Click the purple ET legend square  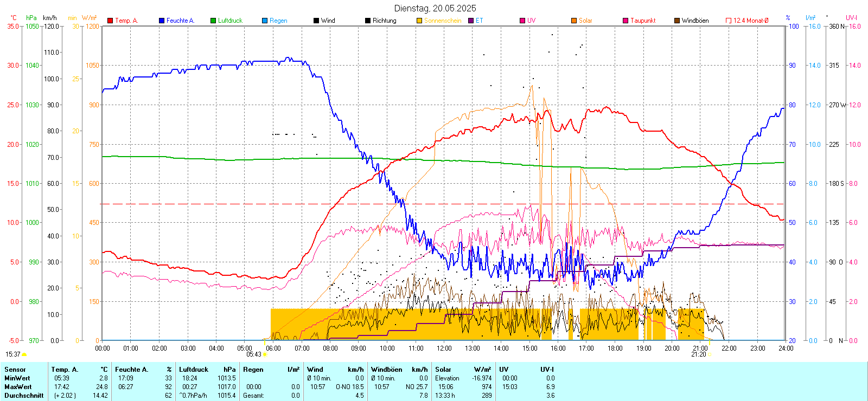[471, 21]
